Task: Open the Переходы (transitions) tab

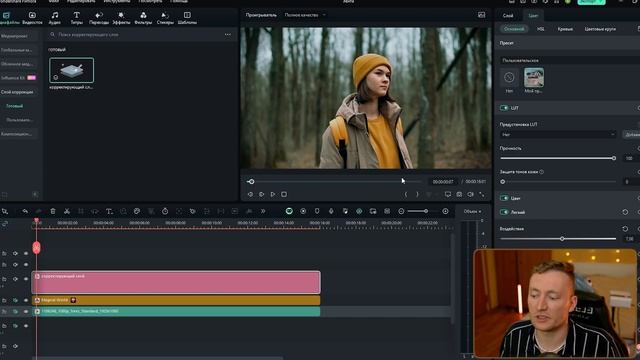Action: [x=99, y=18]
